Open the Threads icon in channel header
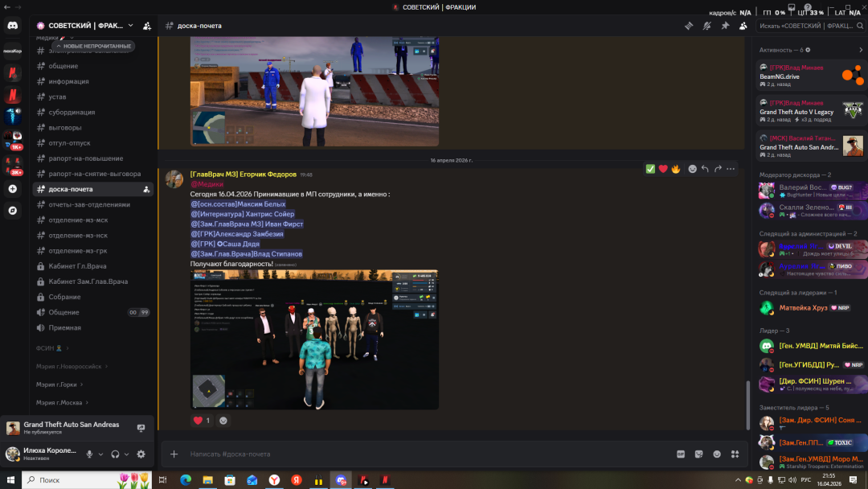 (689, 26)
